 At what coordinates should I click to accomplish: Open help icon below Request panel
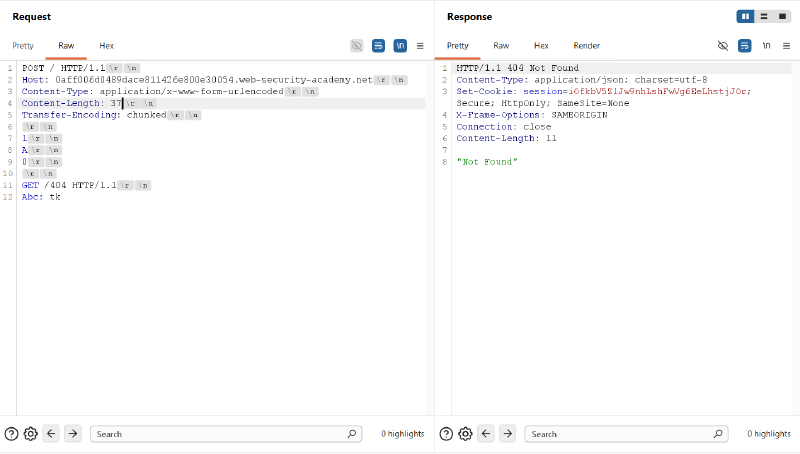click(x=11, y=434)
